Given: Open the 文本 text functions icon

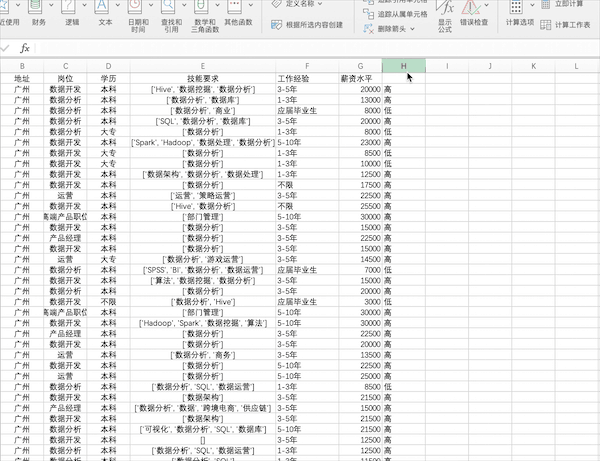Looking at the screenshot, I should point(102,7).
